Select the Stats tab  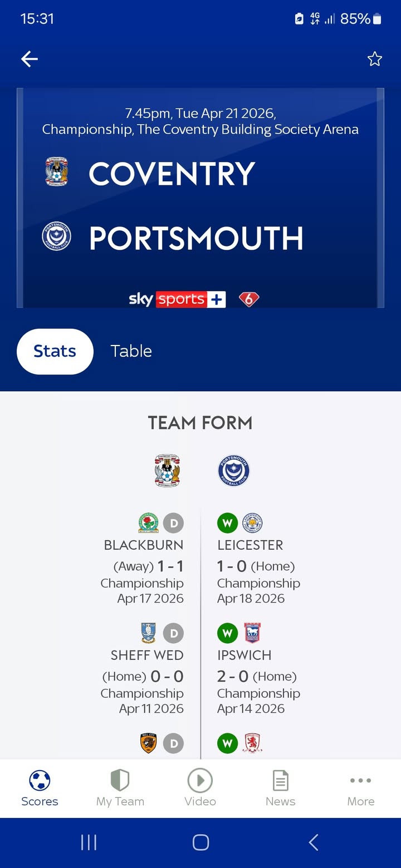[x=55, y=351]
